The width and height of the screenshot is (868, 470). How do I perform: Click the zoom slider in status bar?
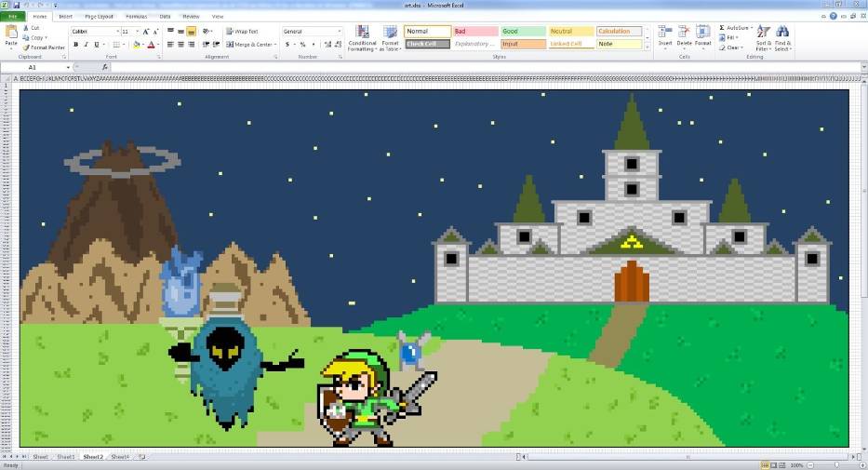pyautogui.click(x=835, y=465)
